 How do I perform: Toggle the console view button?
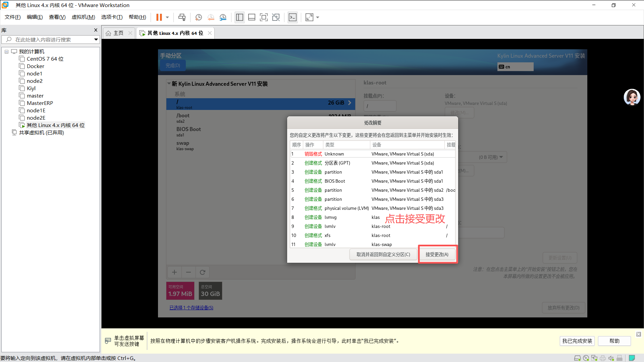click(x=292, y=17)
